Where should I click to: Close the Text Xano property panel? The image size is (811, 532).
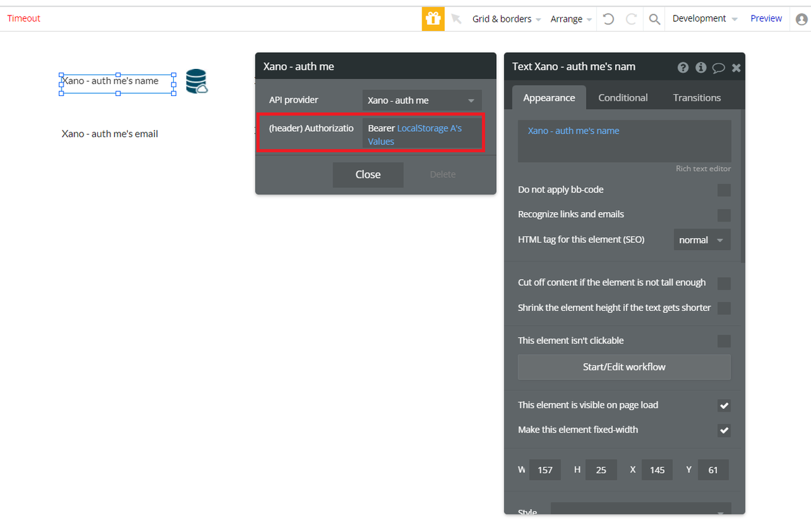coord(736,67)
